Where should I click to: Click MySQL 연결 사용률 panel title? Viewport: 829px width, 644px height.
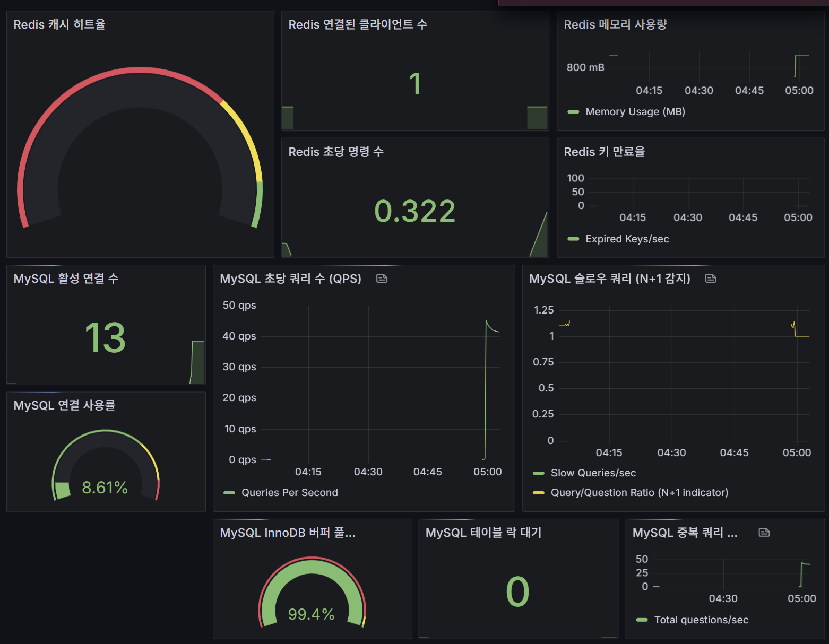coord(64,405)
